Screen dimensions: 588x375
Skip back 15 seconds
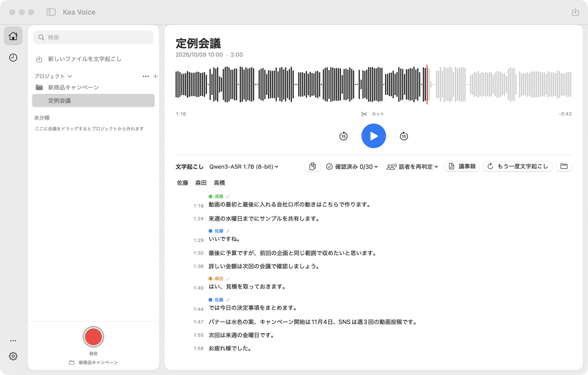click(343, 136)
